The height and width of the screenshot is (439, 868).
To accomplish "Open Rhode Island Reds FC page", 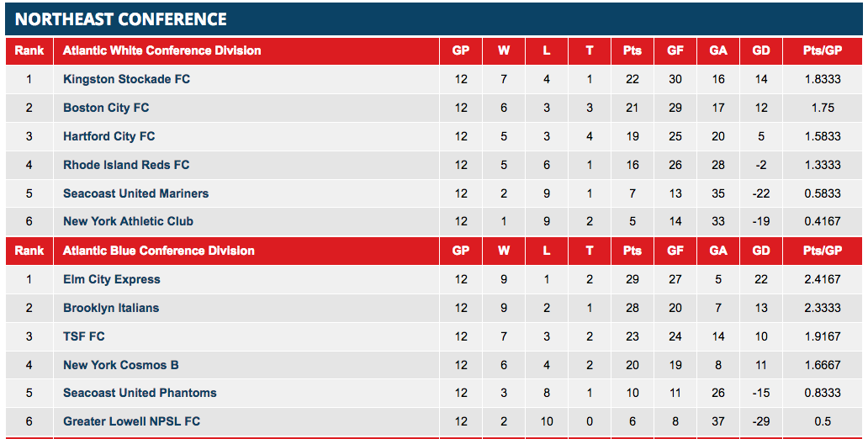I will coord(126,165).
